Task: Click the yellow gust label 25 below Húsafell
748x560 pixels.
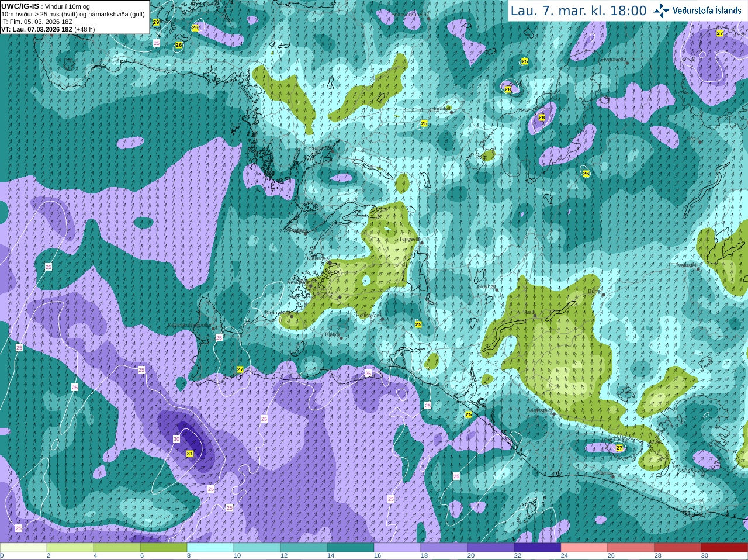Action: [x=424, y=123]
